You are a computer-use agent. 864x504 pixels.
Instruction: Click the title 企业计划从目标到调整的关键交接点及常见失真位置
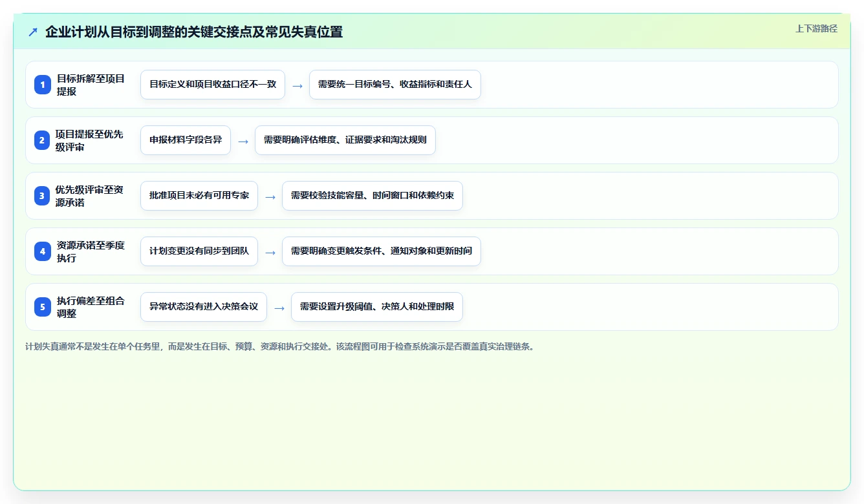(194, 32)
